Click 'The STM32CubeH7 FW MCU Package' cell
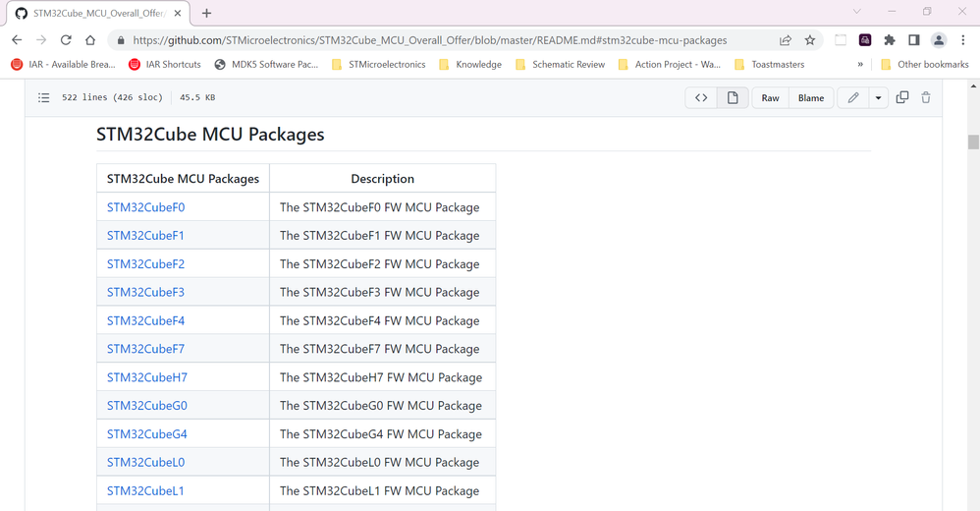This screenshot has width=980, height=511. [x=381, y=377]
